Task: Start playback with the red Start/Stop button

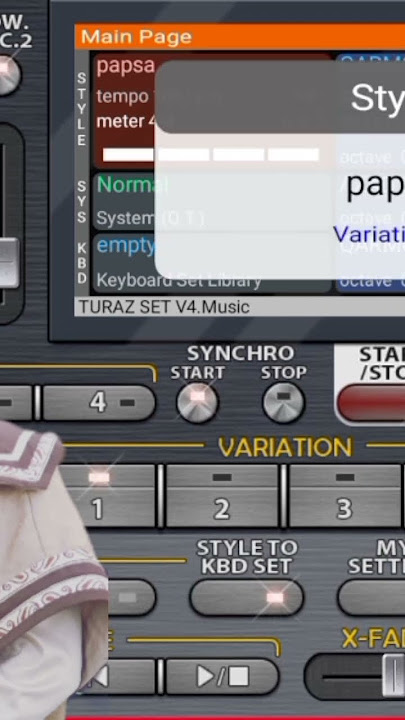Action: tap(371, 403)
